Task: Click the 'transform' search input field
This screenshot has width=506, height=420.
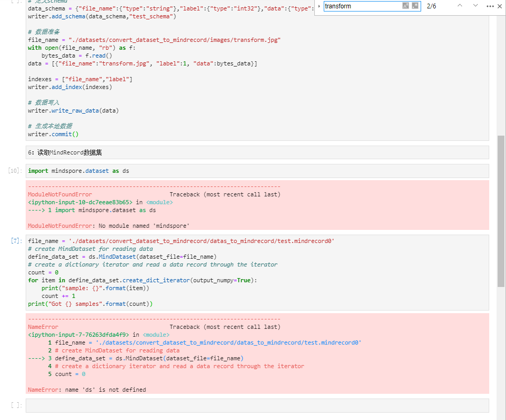Action: (x=362, y=6)
